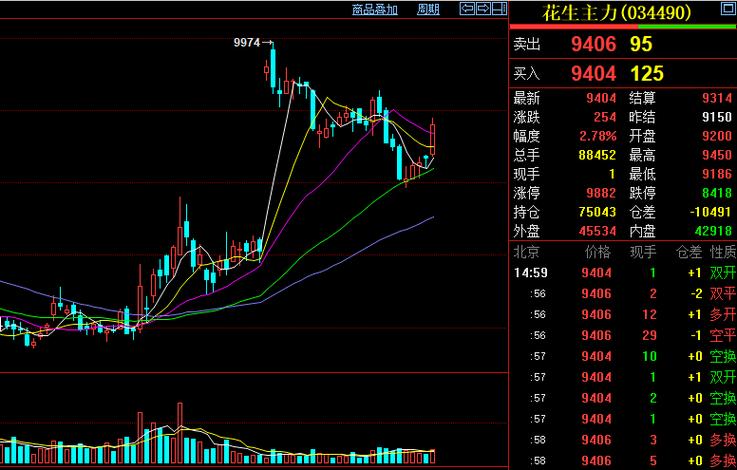The image size is (737, 470).
Task: Select the 性质 column header
Action: pyautogui.click(x=722, y=252)
